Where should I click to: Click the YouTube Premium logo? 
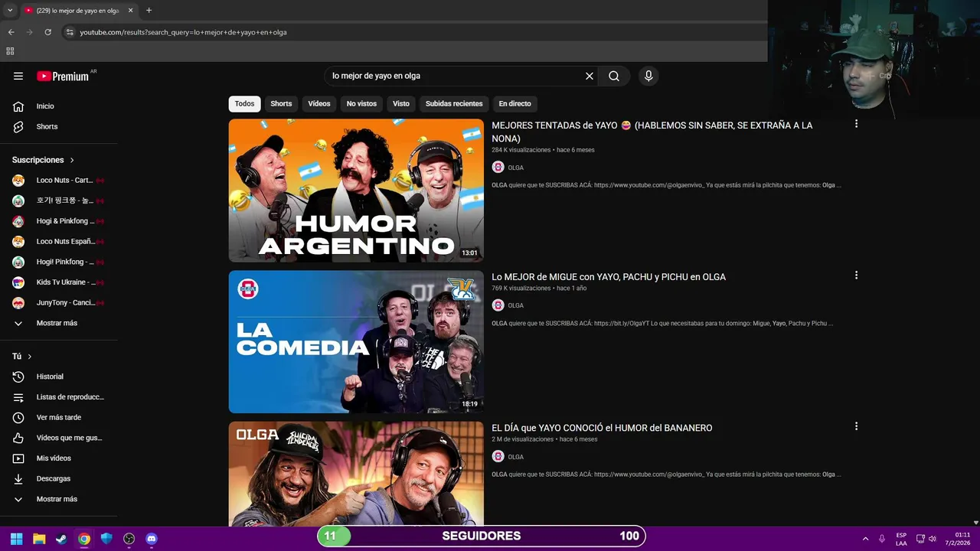64,76
